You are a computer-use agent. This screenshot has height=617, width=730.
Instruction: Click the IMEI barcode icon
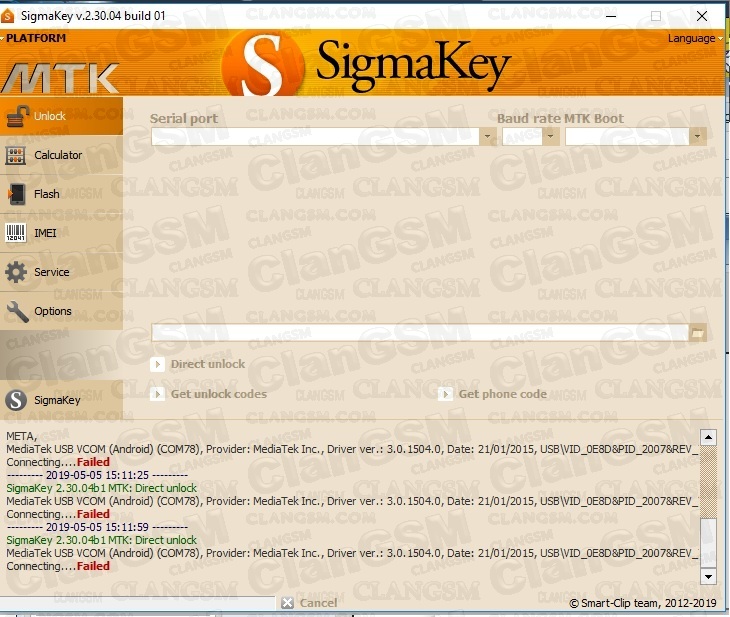click(16, 233)
